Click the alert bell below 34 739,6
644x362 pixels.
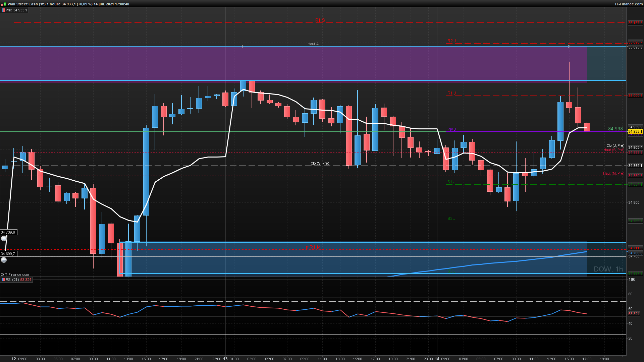click(x=4, y=238)
